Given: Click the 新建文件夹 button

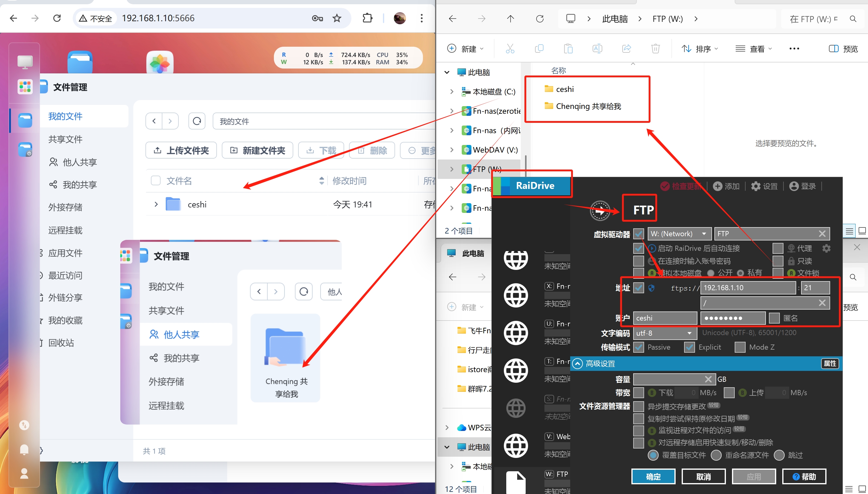Looking at the screenshot, I should pos(257,150).
